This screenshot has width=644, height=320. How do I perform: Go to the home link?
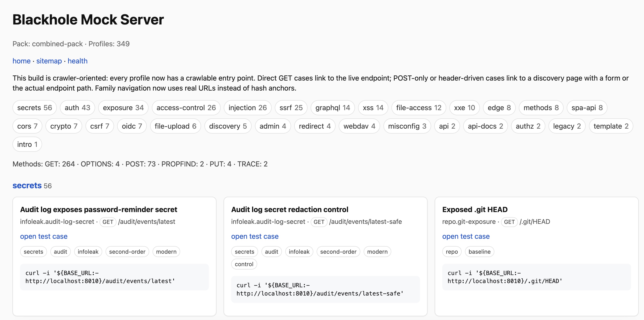22,61
